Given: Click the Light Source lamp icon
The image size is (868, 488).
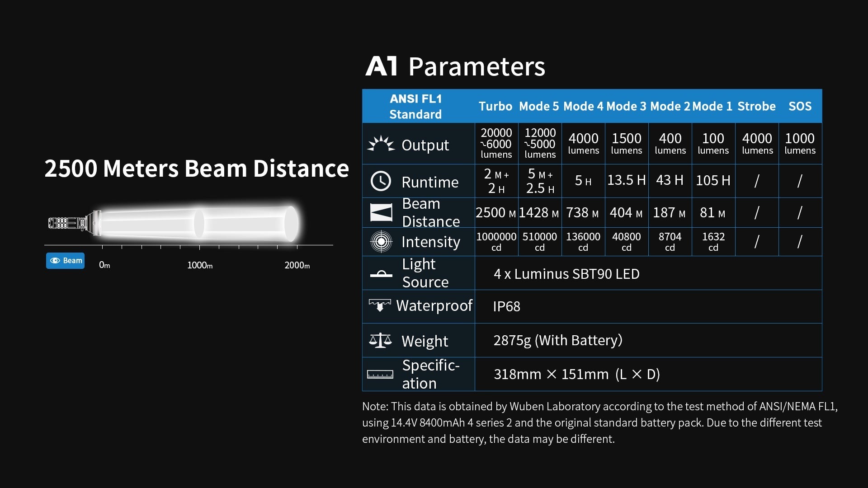Looking at the screenshot, I should (x=381, y=274).
